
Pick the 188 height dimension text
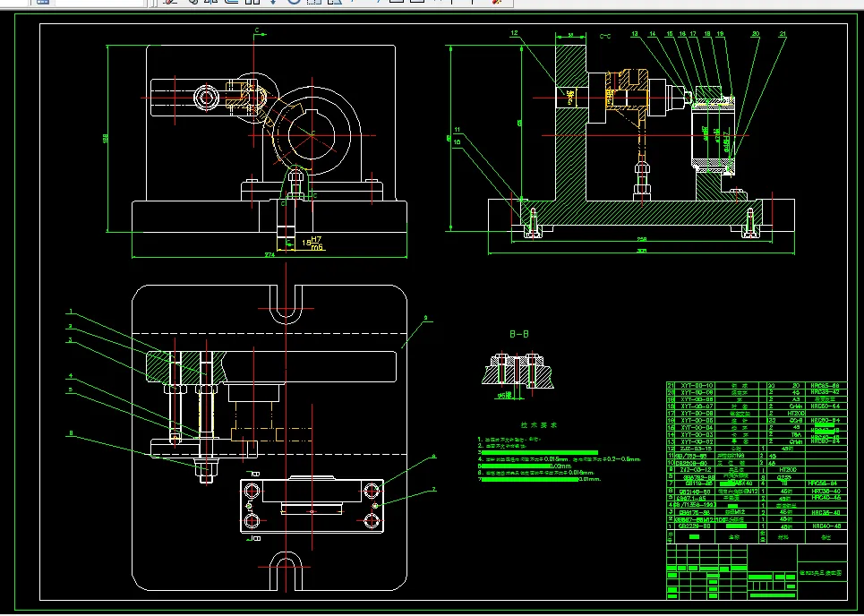point(106,138)
